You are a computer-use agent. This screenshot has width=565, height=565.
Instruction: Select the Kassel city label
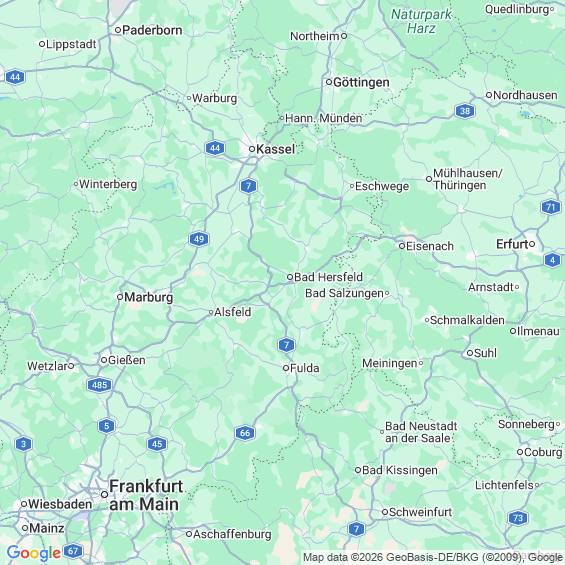(x=275, y=149)
